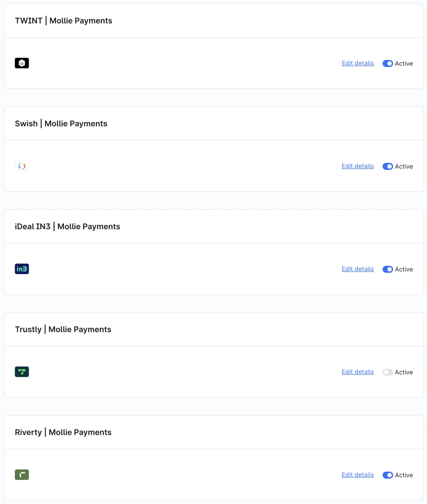Click the Swish payment method logo icon
This screenshot has height=504, width=427.
[22, 166]
